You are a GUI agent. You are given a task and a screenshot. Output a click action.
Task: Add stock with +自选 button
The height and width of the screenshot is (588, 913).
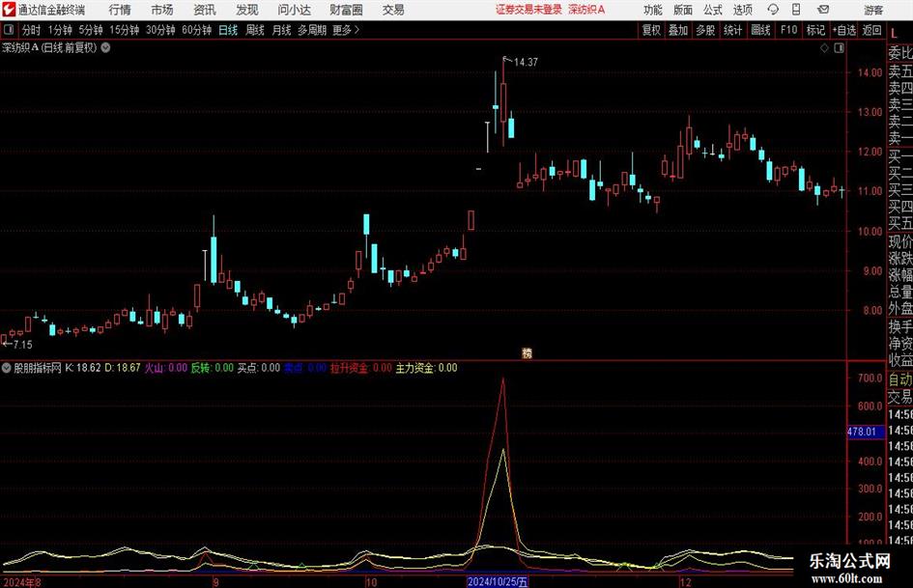(x=843, y=30)
